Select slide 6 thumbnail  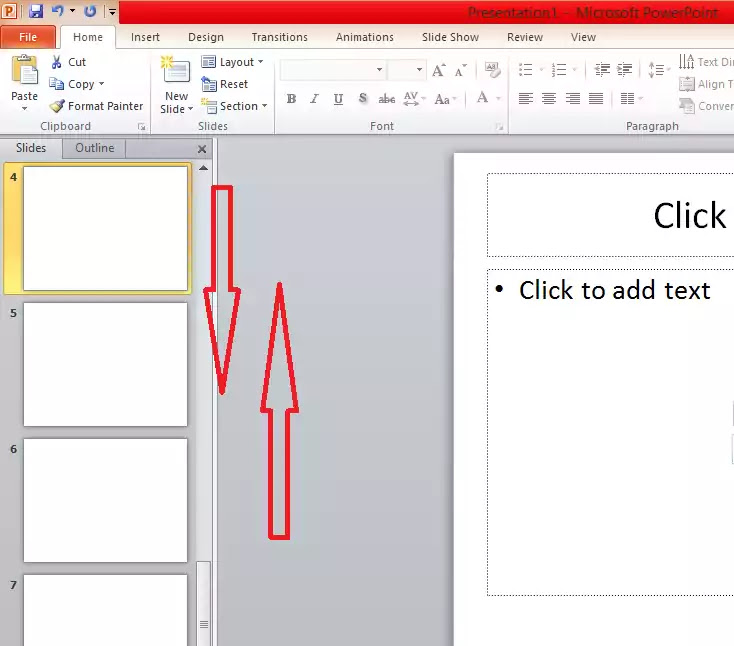click(105, 500)
